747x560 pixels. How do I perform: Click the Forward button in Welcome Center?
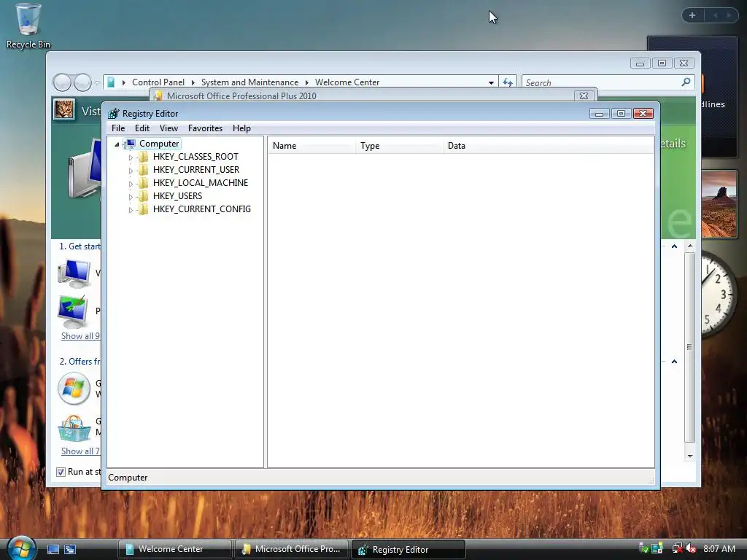(x=82, y=82)
